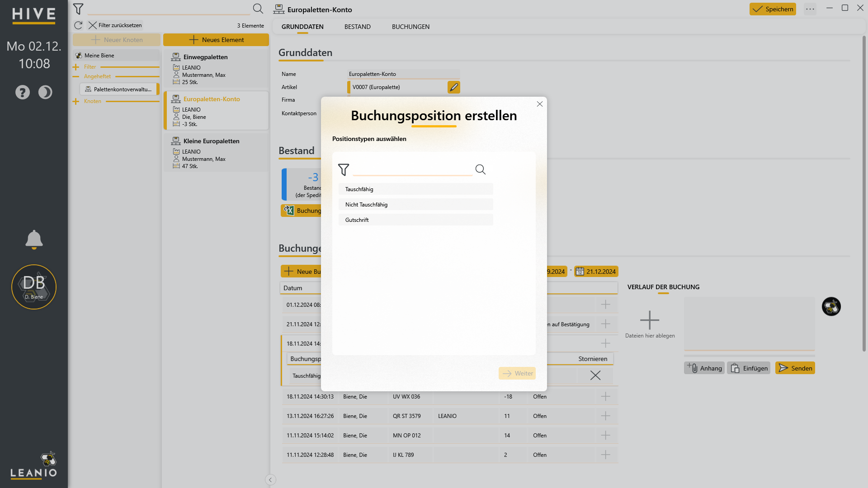Image resolution: width=868 pixels, height=488 pixels.
Task: Switch to BUCHUNGEN tab
Action: coord(411,27)
